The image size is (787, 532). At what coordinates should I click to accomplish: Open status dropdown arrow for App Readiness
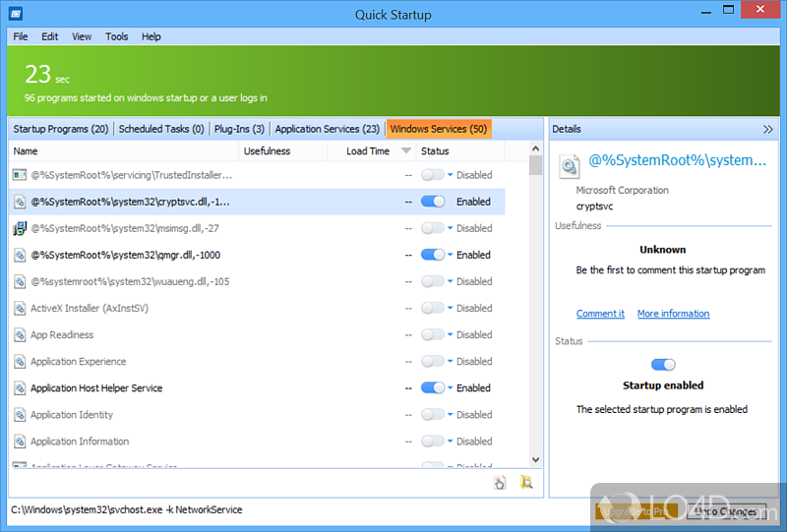(x=451, y=334)
